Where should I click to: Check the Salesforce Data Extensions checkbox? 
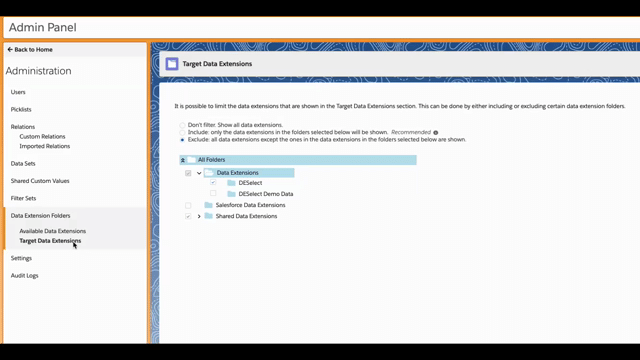coord(188,205)
